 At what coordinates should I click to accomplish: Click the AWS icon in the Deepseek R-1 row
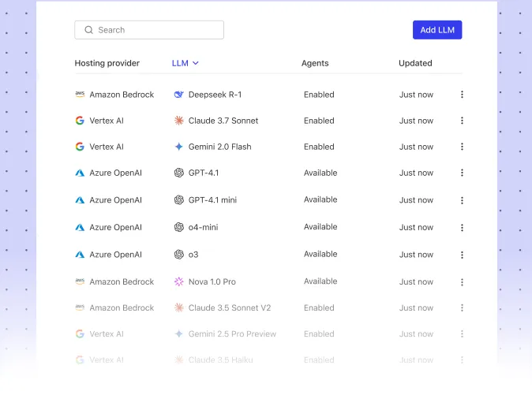[x=80, y=95]
